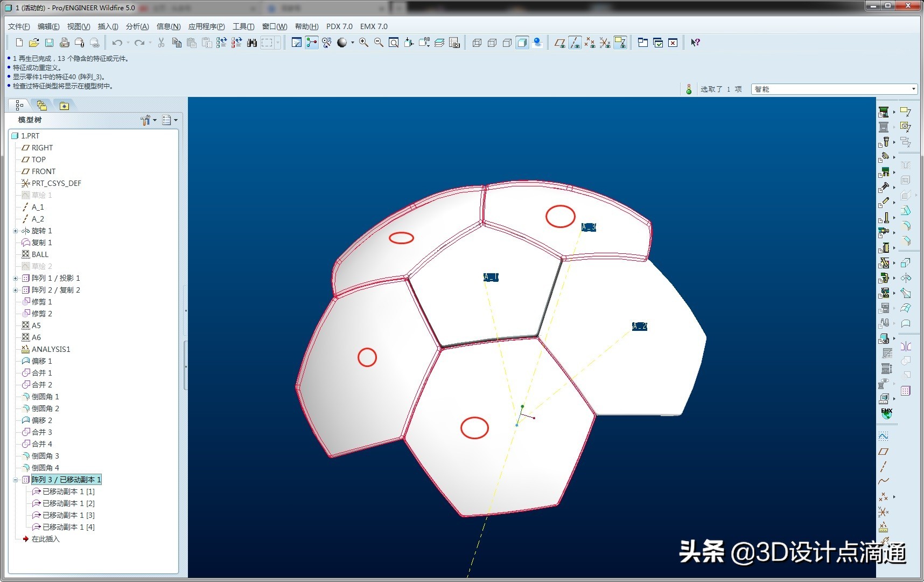Click the Zoom In magnifier icon

364,43
